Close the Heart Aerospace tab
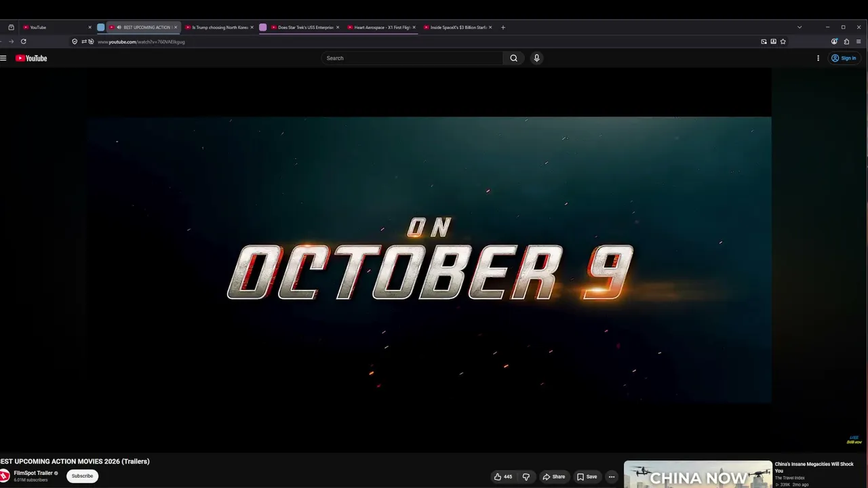This screenshot has height=488, width=868. click(x=414, y=27)
